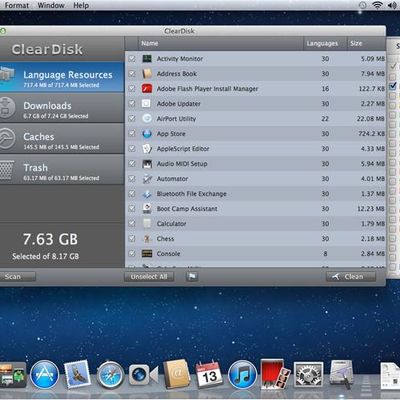Screen dimensions: 400x400
Task: Click the flag icon button beside Unselect All
Action: point(192,276)
